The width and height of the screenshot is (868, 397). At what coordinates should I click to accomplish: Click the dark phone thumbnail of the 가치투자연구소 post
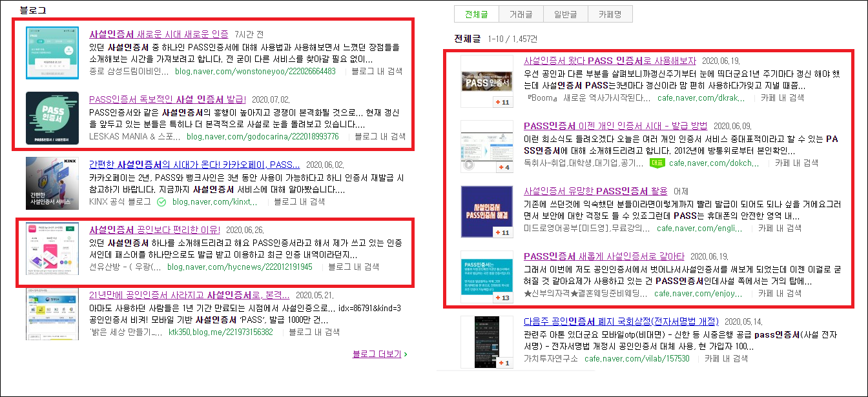[x=488, y=342]
